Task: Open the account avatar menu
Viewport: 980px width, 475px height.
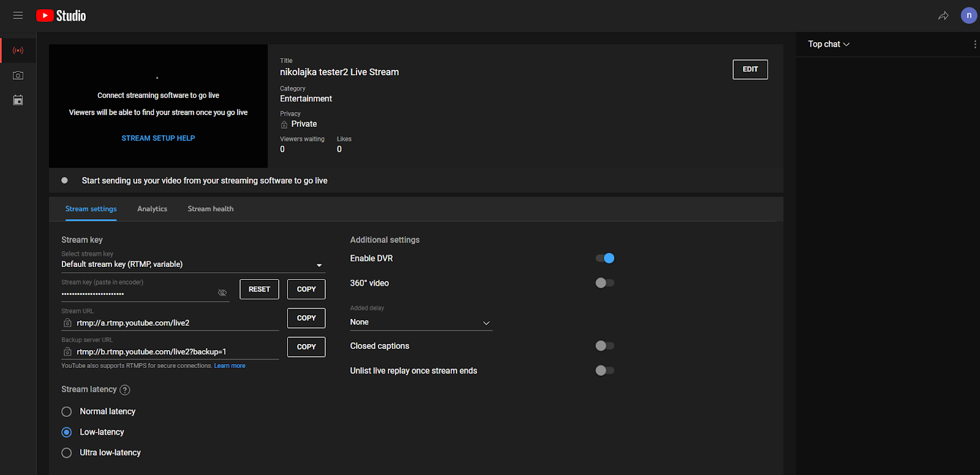Action: (x=969, y=16)
